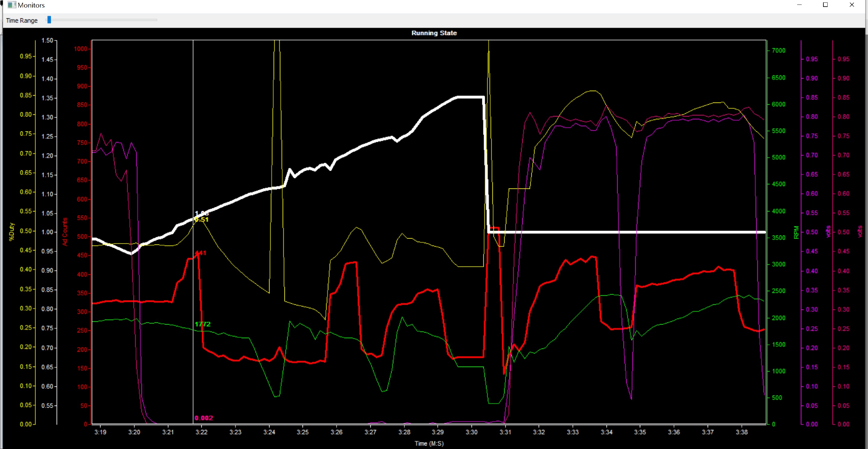Click the Time Range label text
Image resolution: width=868 pixels, height=449 pixels.
(22, 21)
